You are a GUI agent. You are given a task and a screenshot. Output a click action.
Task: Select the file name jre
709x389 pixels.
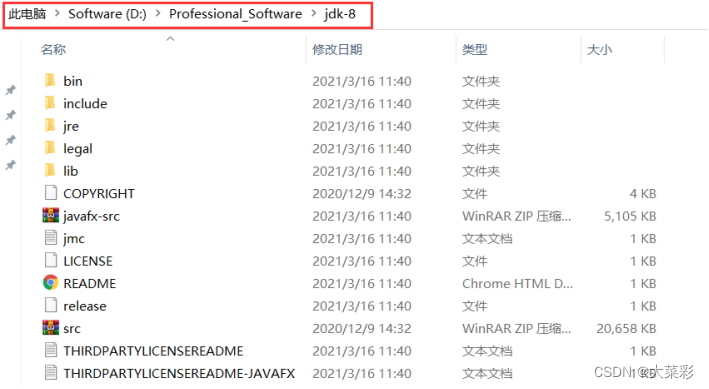coord(71,126)
